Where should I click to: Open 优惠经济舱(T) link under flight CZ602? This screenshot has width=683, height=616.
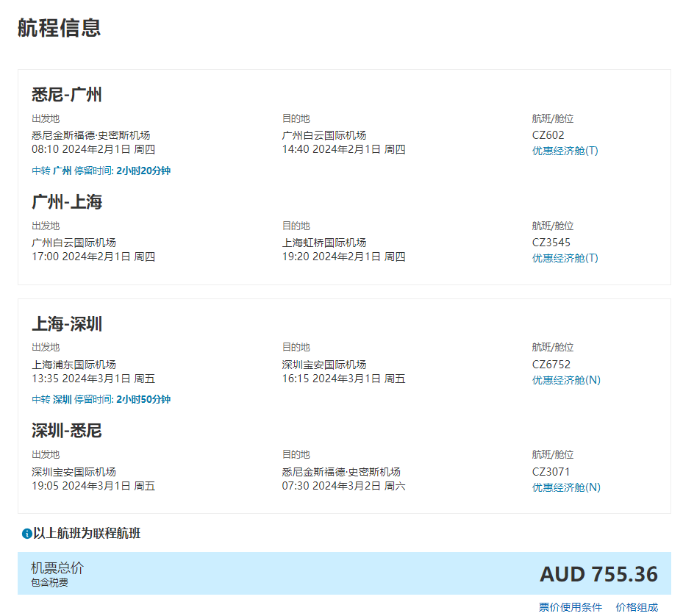point(565,151)
